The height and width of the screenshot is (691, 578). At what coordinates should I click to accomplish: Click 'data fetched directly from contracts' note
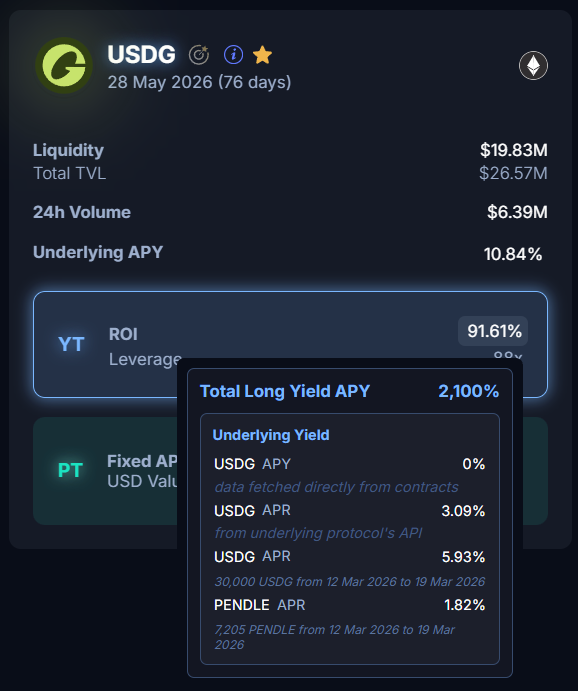tap(336, 487)
